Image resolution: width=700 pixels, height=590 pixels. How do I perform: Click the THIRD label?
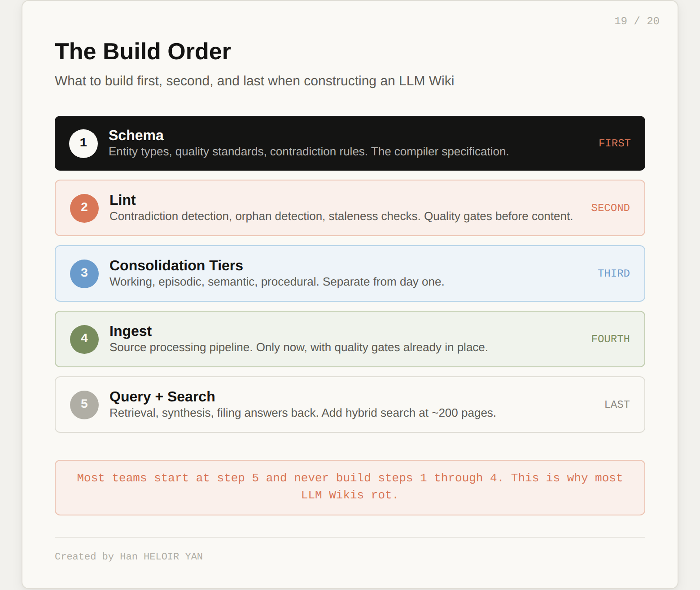click(614, 273)
